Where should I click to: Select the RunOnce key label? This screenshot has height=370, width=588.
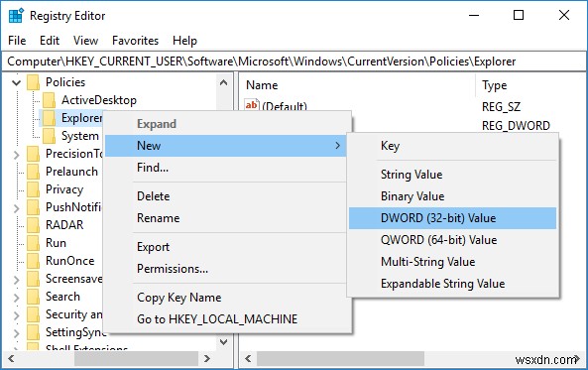coord(70,261)
